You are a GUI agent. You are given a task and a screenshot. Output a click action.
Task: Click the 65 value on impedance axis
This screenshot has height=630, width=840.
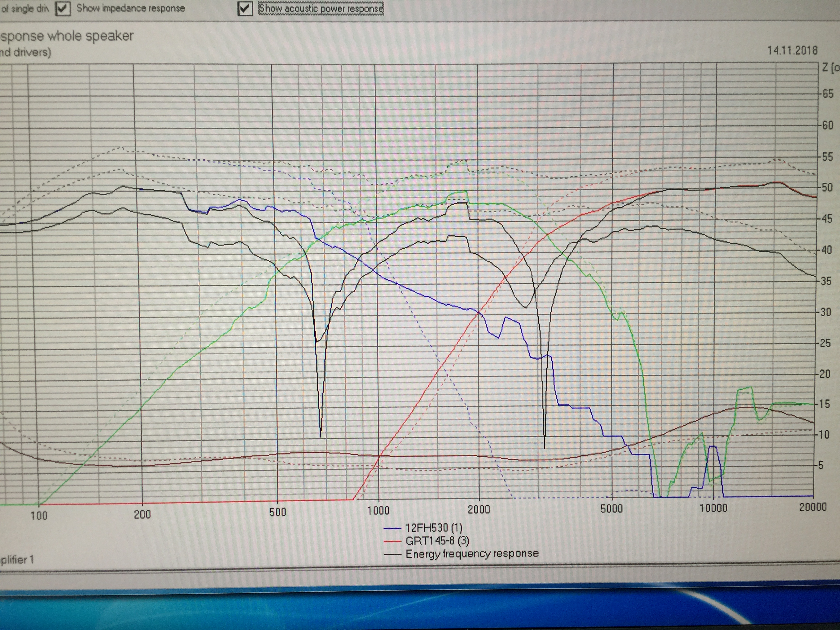coord(828,94)
